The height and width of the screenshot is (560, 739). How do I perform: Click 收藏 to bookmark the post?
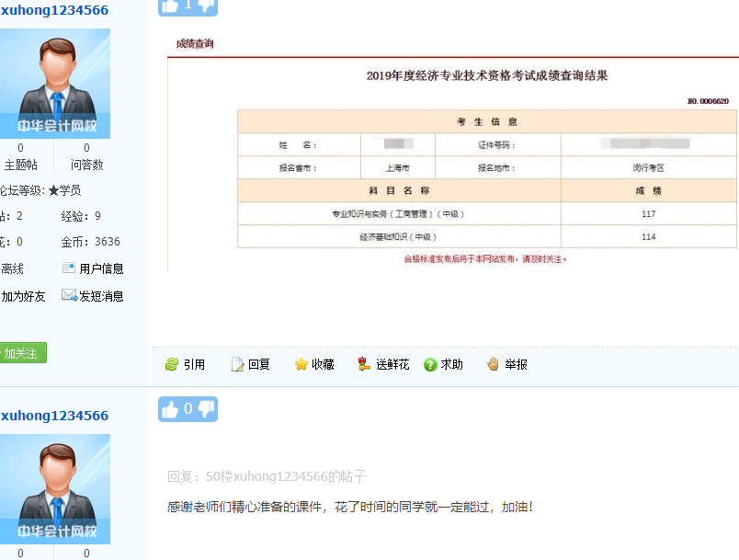pyautogui.click(x=323, y=364)
